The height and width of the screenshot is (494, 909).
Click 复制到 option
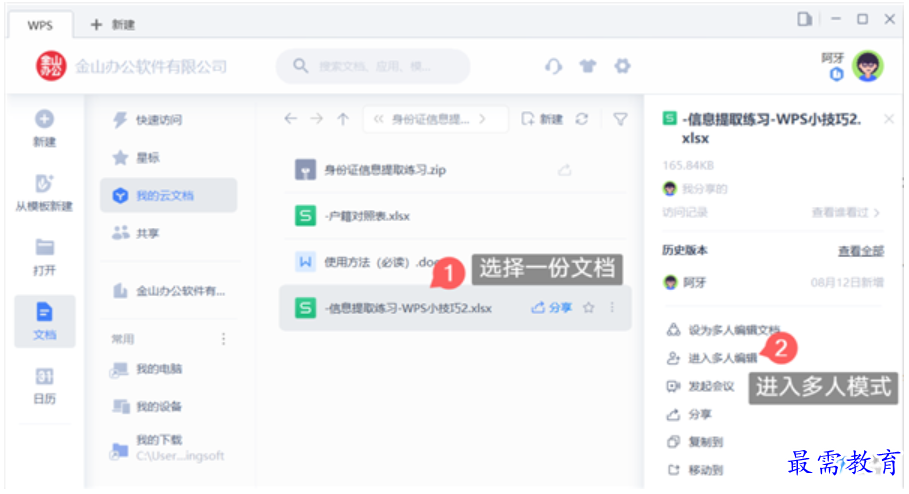coord(694,442)
